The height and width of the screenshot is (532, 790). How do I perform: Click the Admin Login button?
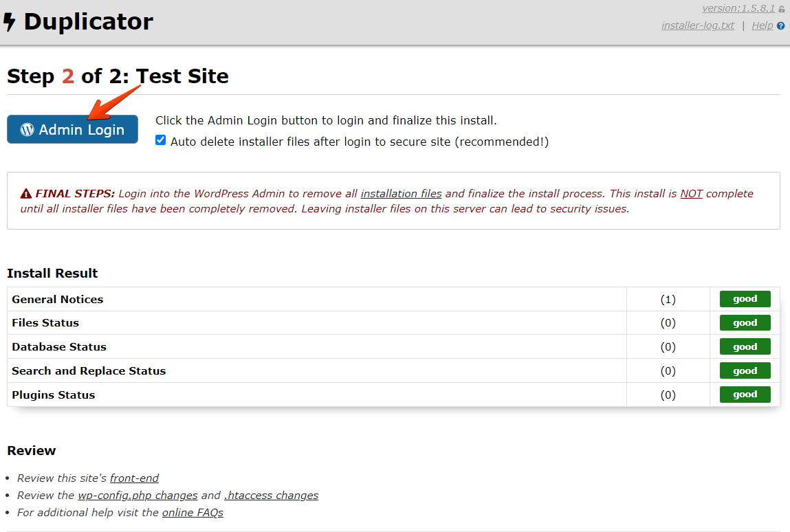[72, 129]
